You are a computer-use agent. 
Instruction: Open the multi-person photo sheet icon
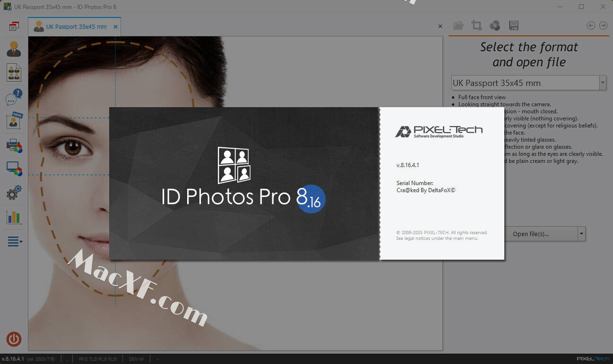14,73
